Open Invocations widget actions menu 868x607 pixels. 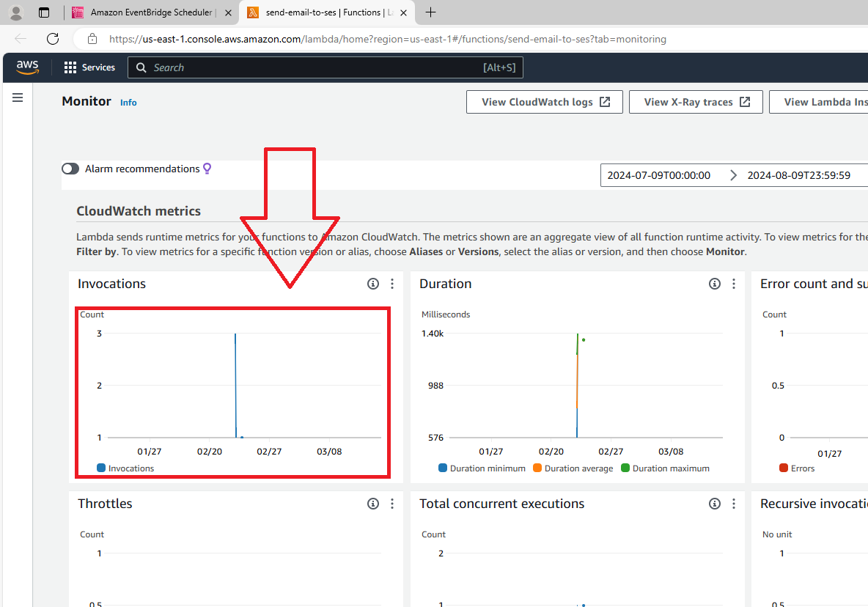coord(392,284)
